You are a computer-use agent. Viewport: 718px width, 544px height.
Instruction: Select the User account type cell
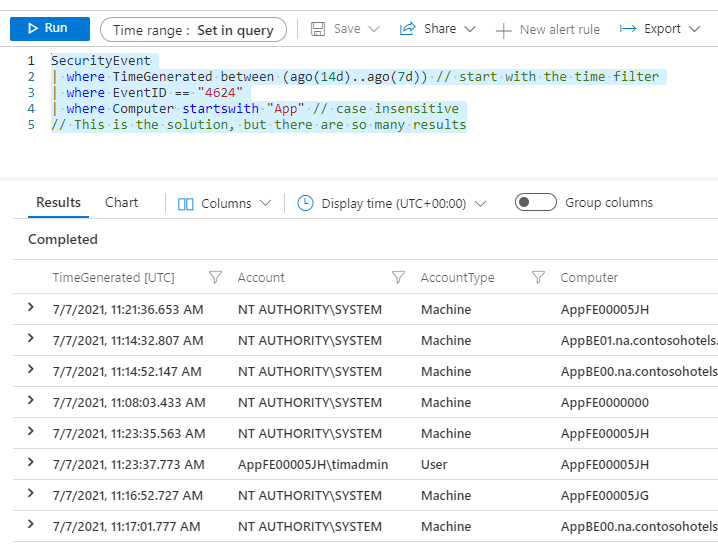click(x=434, y=464)
